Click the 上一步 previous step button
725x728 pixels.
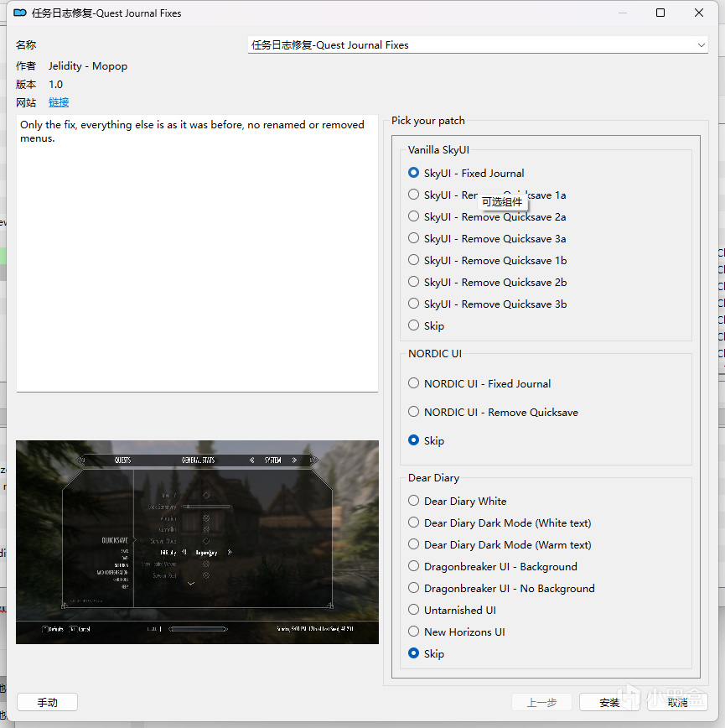click(x=541, y=702)
